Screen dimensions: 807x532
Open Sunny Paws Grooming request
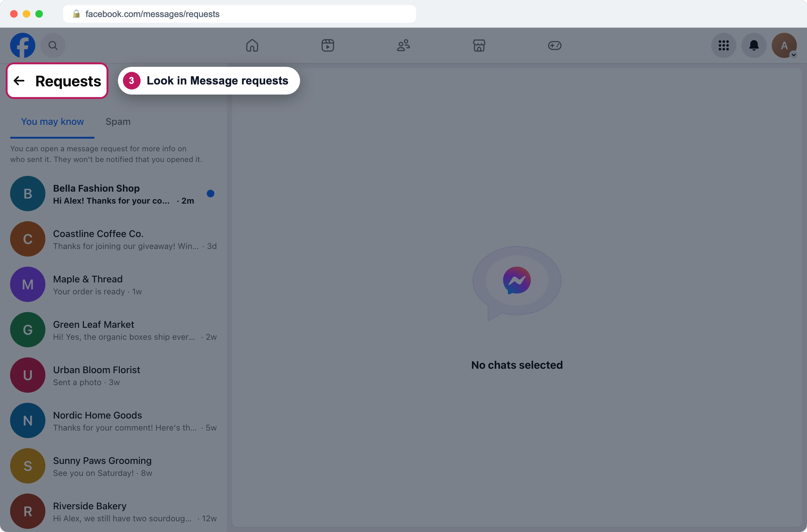pyautogui.click(x=114, y=466)
